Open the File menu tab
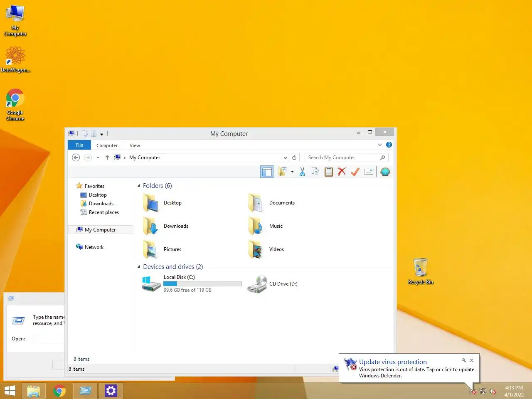Screen dimensions: 532x399 (79, 145)
